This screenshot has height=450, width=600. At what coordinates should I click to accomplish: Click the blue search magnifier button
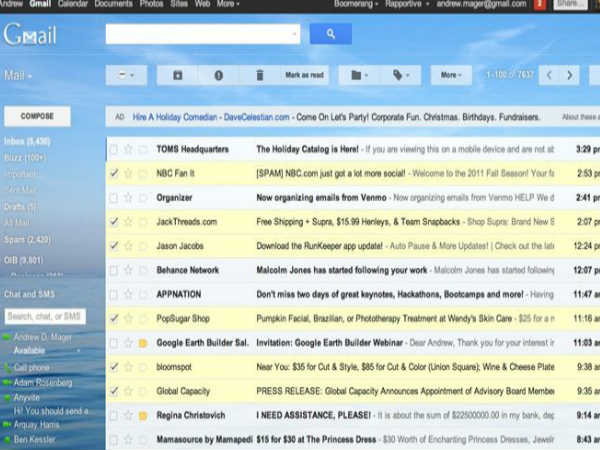click(331, 34)
